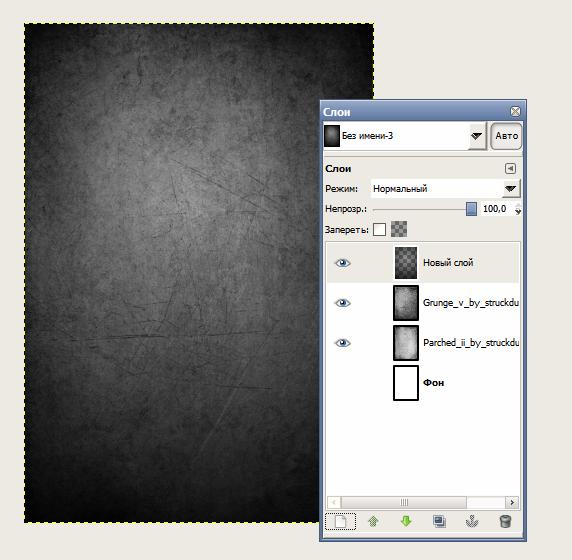This screenshot has width=572, height=560.
Task: Duplicate the selected layer
Action: [x=439, y=521]
